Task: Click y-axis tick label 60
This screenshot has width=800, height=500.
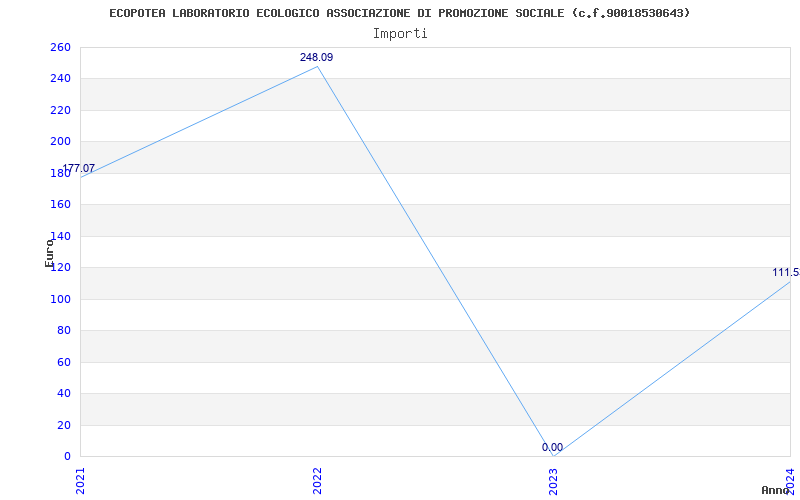Action: pos(64,362)
